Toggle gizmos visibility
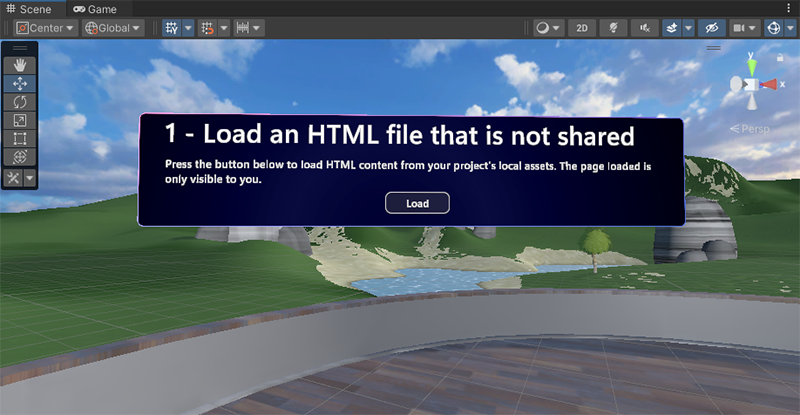The image size is (800, 415). pyautogui.click(x=774, y=28)
